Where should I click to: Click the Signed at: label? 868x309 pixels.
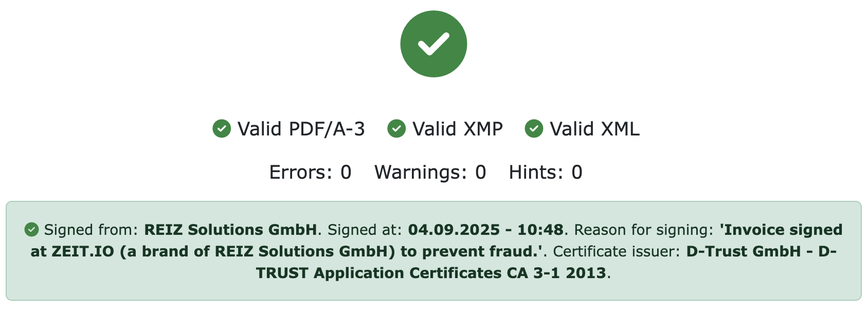(365, 230)
